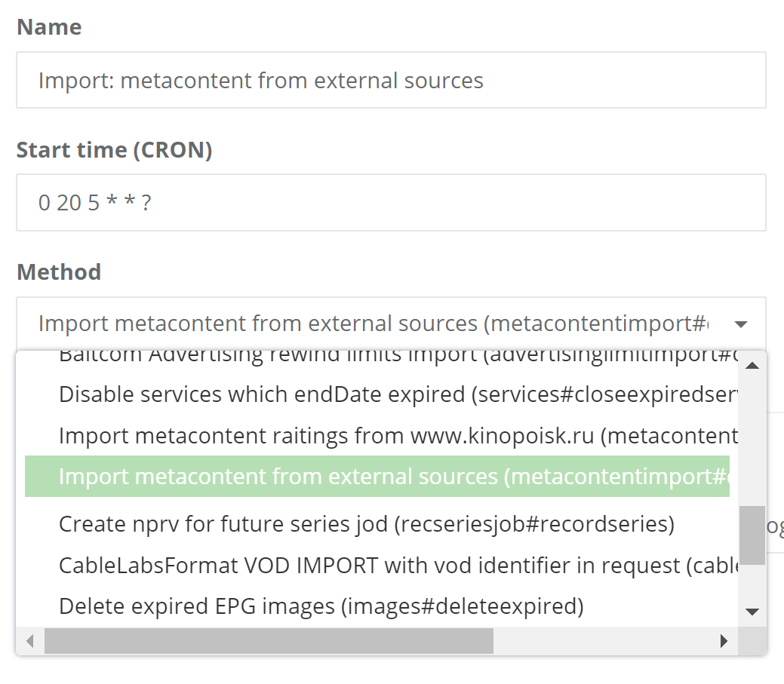Image resolution: width=784 pixels, height=684 pixels.
Task: Click the Start time CRON field
Action: pos(391,202)
